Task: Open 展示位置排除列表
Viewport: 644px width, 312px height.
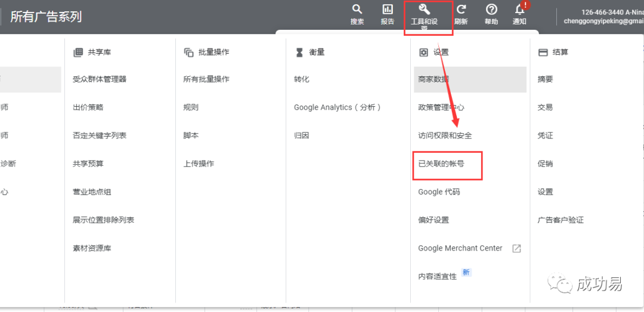Action: pos(104,220)
